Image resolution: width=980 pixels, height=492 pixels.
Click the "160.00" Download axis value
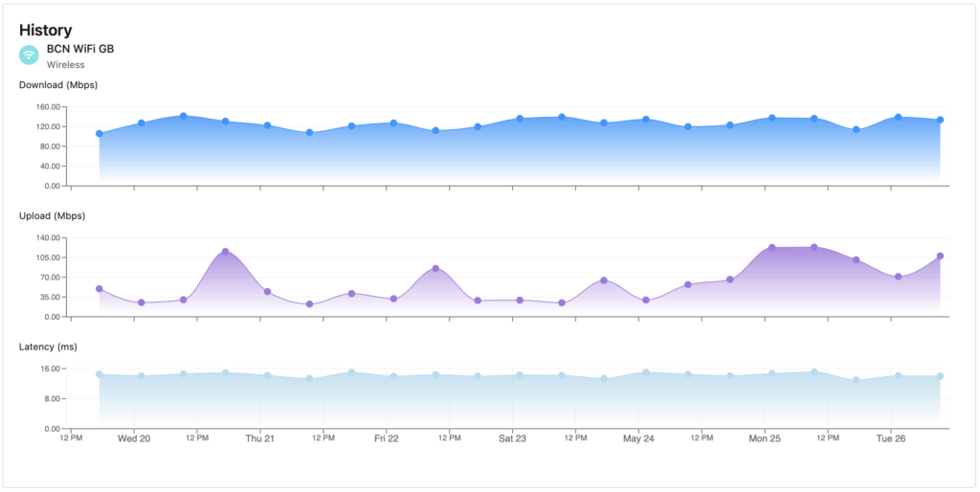tap(48, 107)
